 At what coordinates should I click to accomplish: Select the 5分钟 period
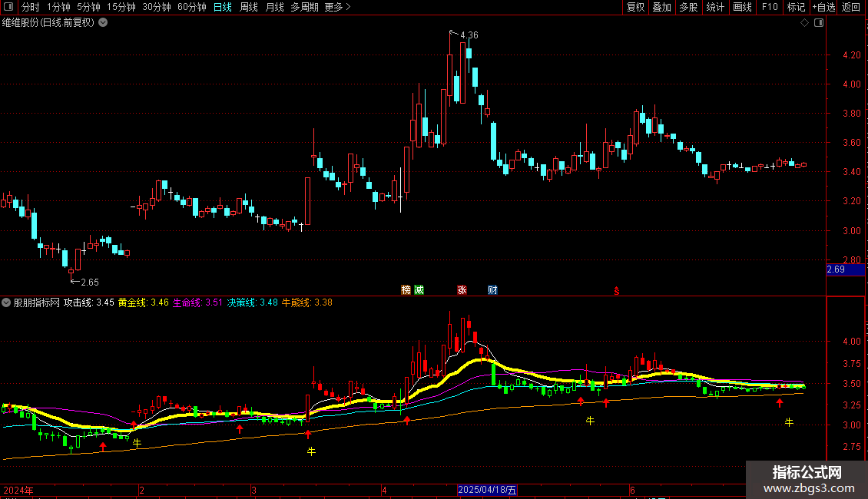(x=88, y=7)
